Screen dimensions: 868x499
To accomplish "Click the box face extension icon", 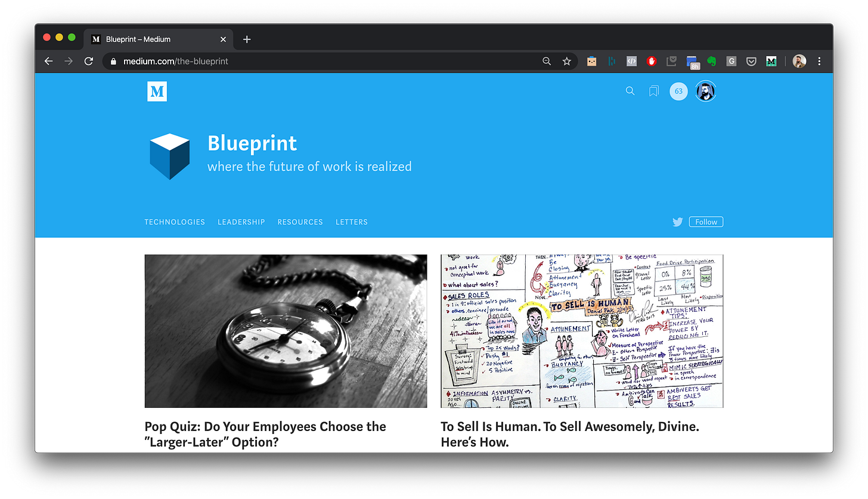I will pyautogui.click(x=591, y=61).
